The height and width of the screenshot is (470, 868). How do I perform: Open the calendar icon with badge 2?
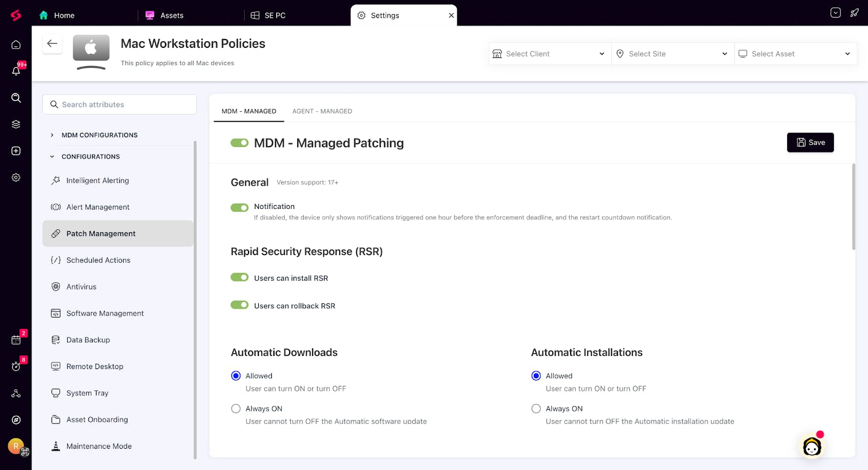pyautogui.click(x=16, y=340)
